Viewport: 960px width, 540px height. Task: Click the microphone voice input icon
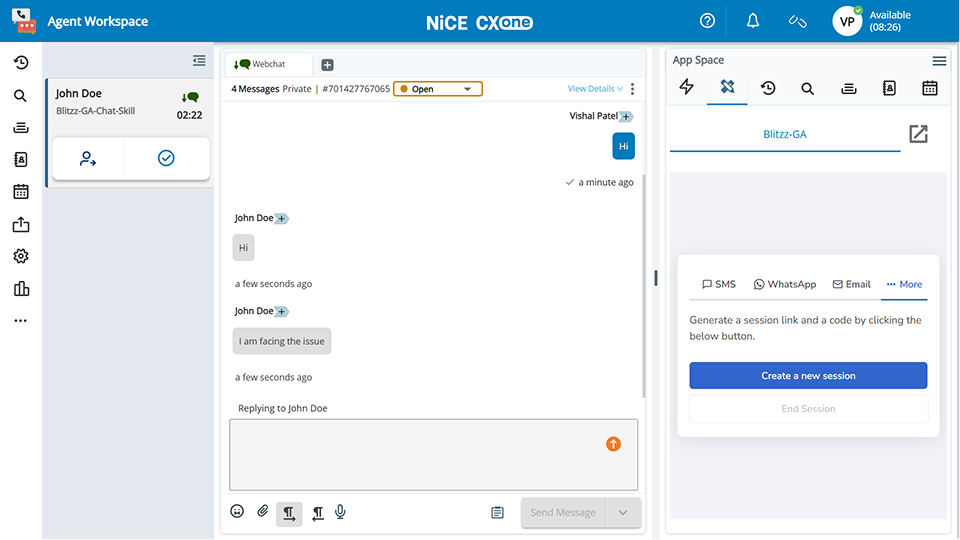340,512
